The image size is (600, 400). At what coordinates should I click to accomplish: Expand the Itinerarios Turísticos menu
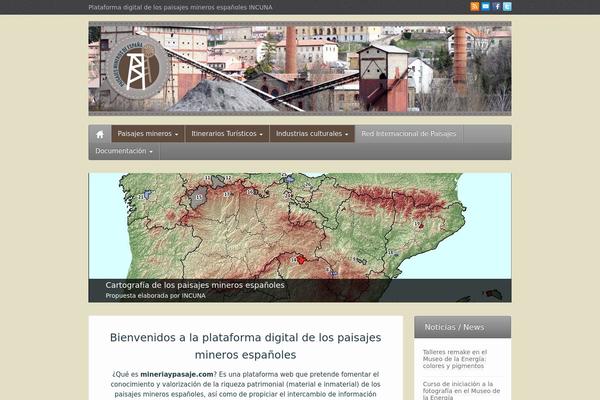227,134
